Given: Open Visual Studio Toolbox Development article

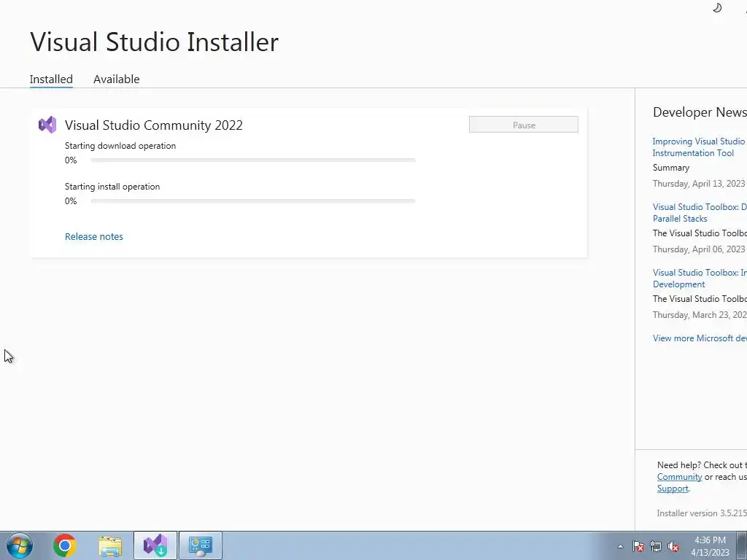Looking at the screenshot, I should [700, 279].
